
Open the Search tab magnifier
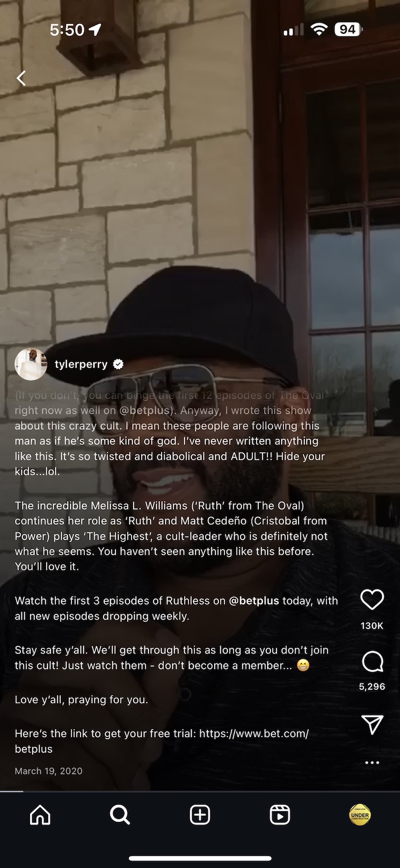[120, 815]
